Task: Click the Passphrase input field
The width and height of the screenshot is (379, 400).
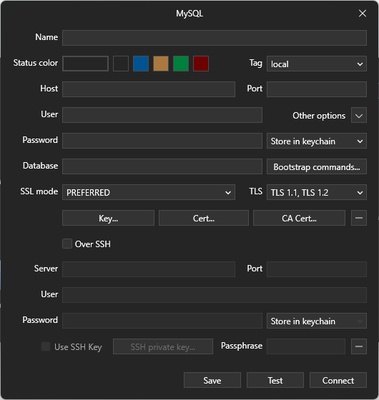Action: (x=306, y=346)
